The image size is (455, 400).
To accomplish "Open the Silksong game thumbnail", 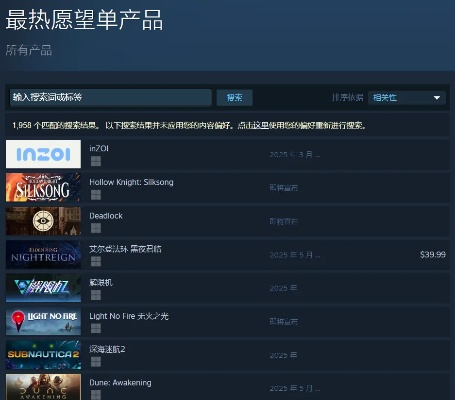I will coord(43,187).
